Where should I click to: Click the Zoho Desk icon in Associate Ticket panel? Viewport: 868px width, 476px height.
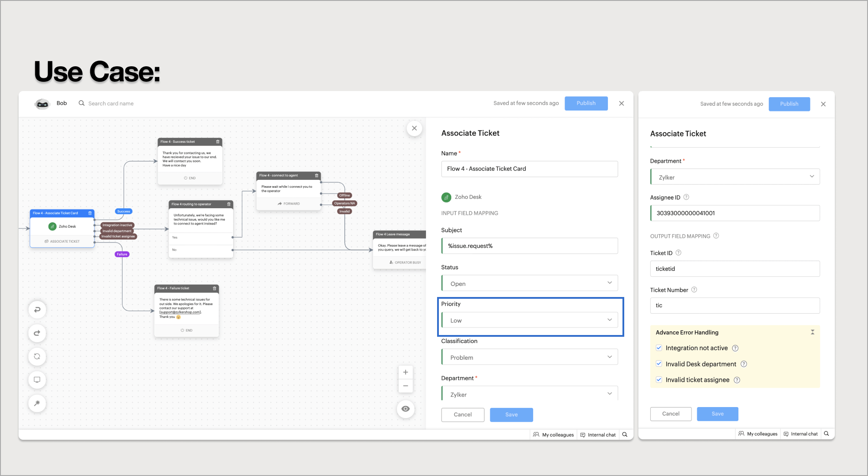pos(446,197)
